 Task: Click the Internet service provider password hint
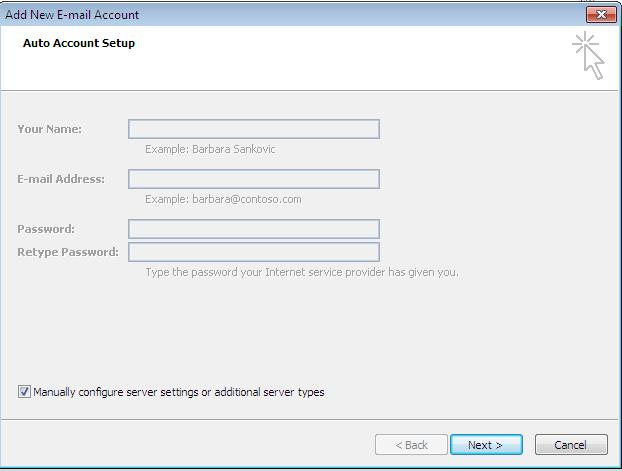(302, 272)
